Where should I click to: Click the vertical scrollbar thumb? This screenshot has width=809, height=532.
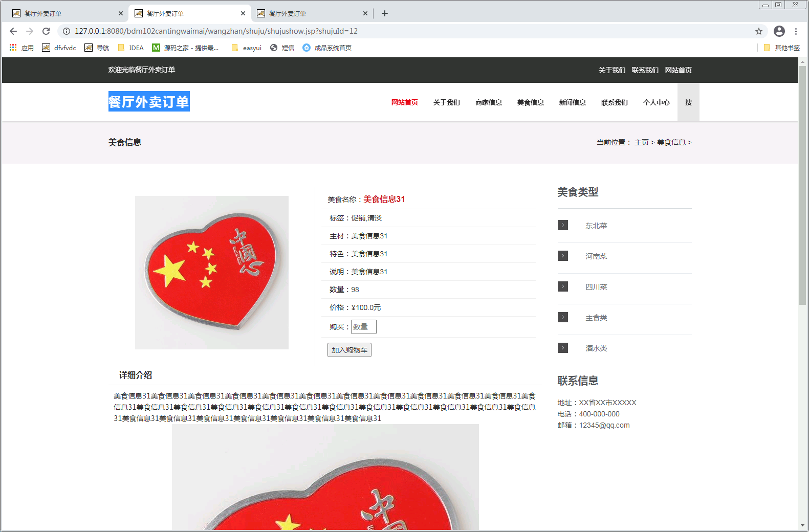click(802, 185)
